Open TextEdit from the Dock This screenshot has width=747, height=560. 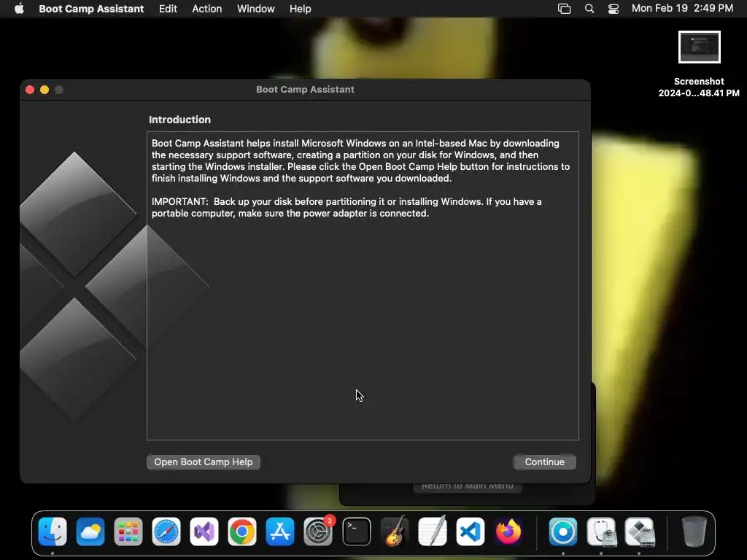(432, 532)
